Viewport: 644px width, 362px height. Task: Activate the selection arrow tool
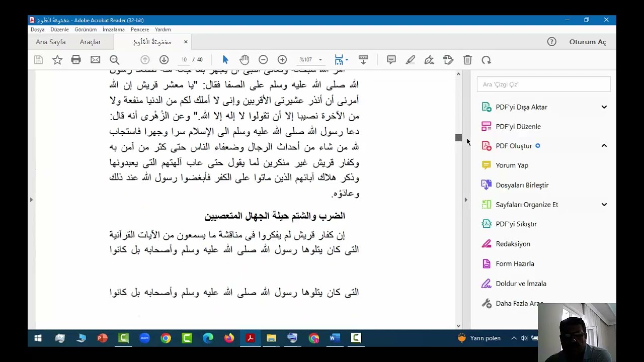225,60
